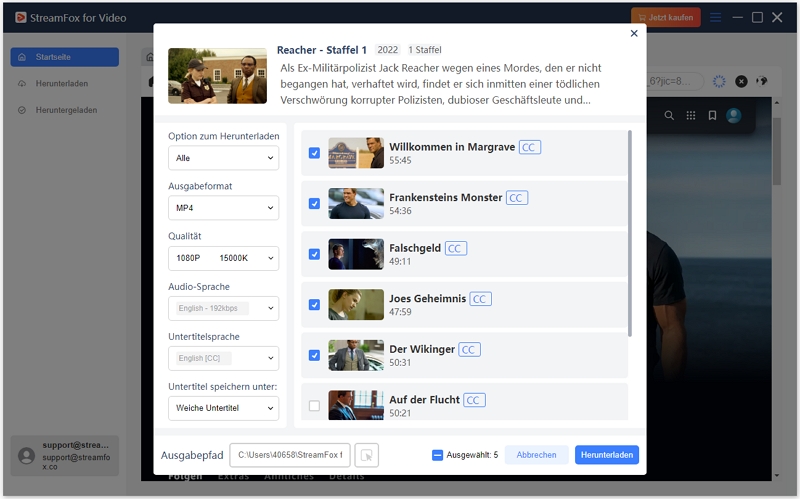
Task: Uncheck the Falschgeld episode checkbox
Action: (x=314, y=254)
